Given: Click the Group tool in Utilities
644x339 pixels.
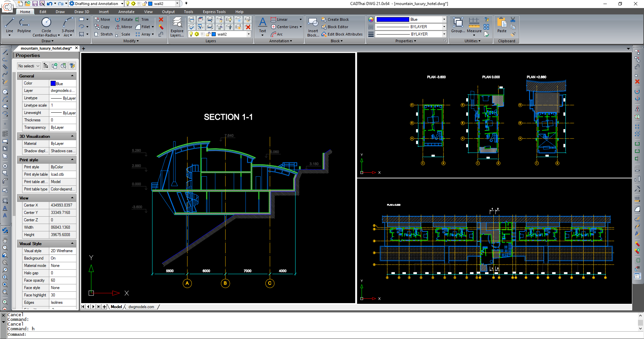Looking at the screenshot, I should click(458, 25).
